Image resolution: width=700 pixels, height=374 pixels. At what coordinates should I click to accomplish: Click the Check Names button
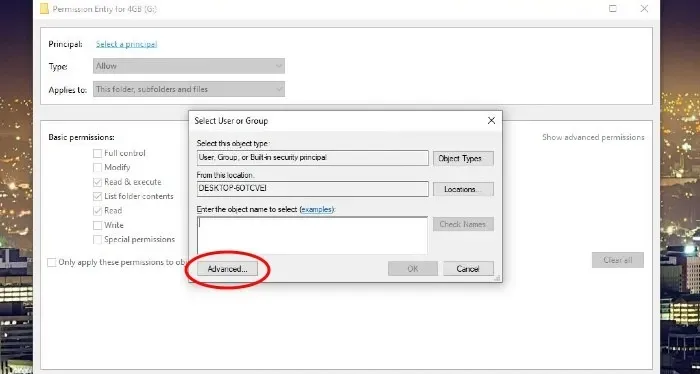[x=463, y=224]
